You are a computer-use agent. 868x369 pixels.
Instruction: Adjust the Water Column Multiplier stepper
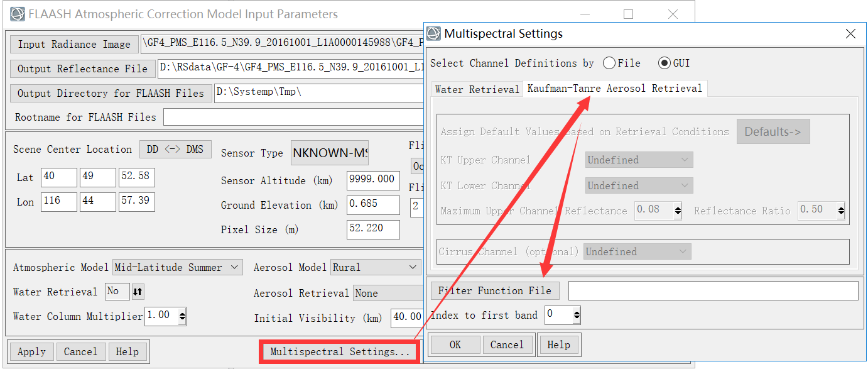(x=182, y=316)
